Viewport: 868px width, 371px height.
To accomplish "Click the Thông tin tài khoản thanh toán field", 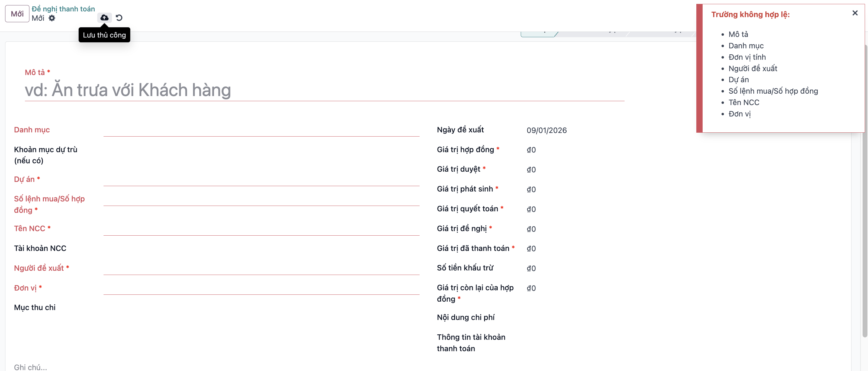I will [684, 338].
